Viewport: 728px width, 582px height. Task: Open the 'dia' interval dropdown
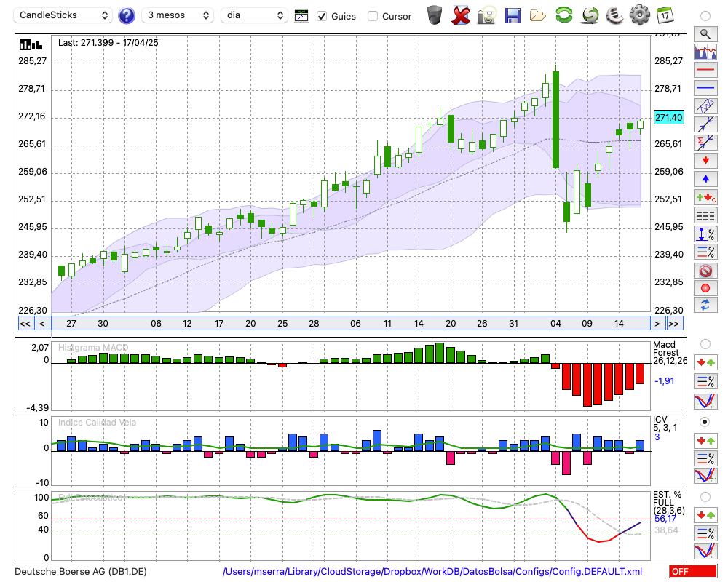coord(254,15)
